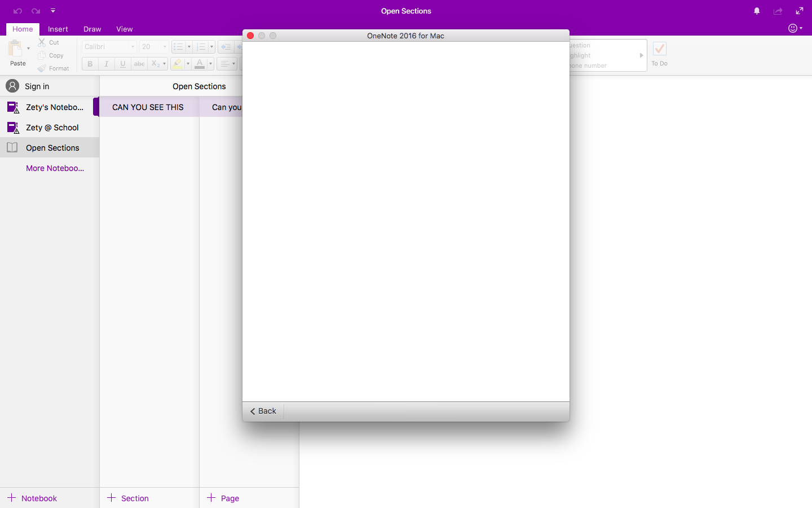Switch to the View tab
This screenshot has height=508, width=812.
coord(125,29)
